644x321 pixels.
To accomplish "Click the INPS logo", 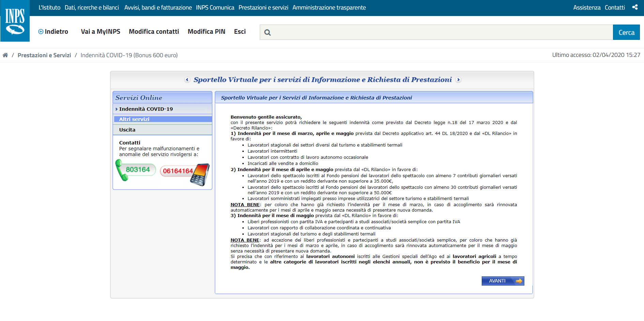I will pyautogui.click(x=15, y=21).
